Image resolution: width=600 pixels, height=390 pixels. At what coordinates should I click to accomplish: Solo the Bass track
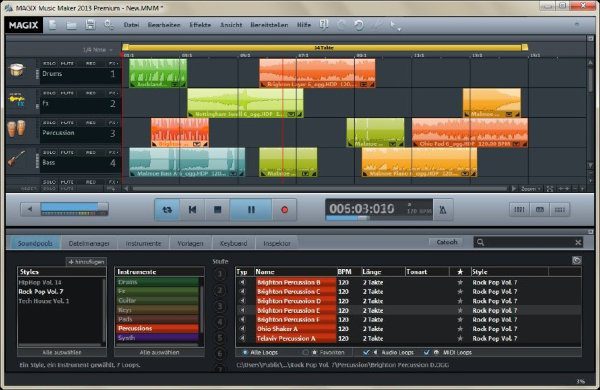point(49,152)
